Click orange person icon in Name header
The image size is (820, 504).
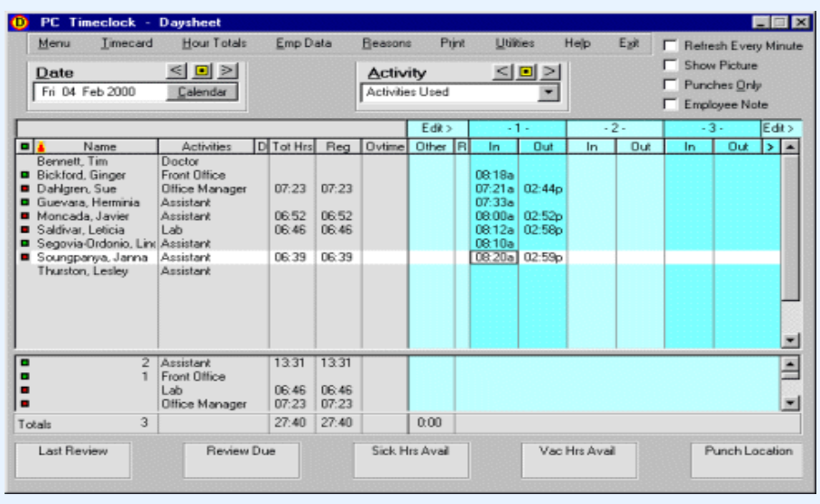point(41,146)
